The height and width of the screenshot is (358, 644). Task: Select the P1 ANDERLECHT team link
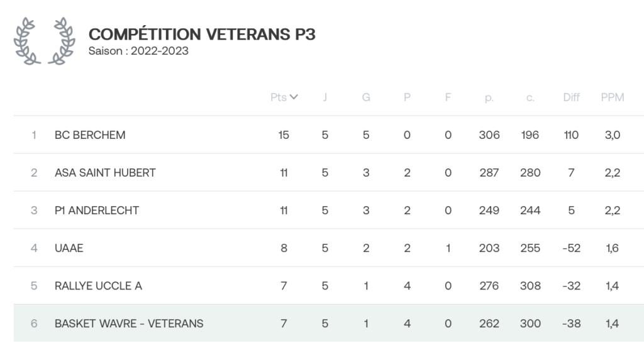97,210
